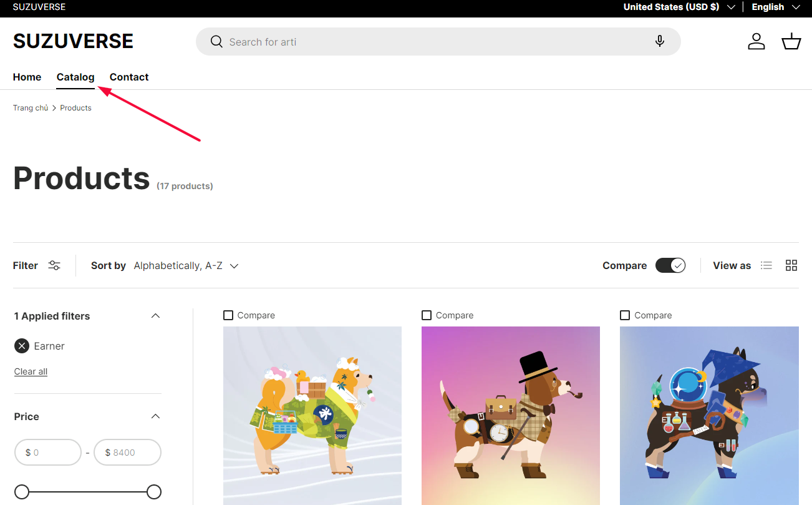Open the account login icon

(756, 42)
